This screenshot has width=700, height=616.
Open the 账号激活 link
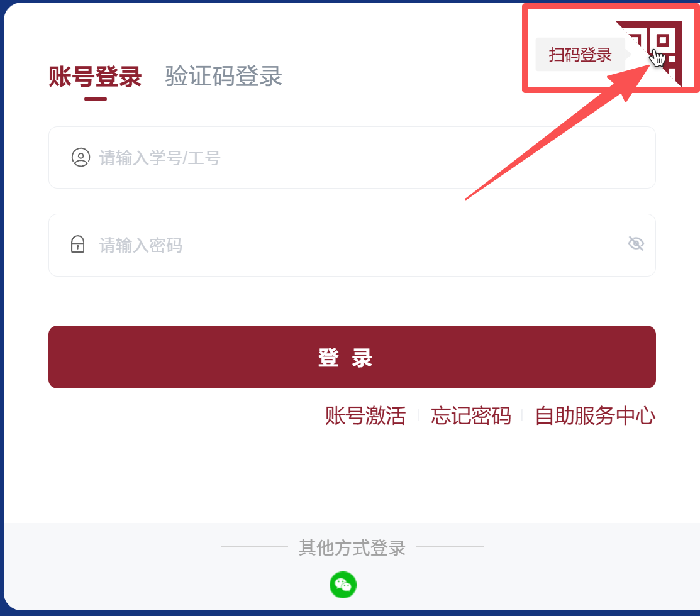coord(365,415)
